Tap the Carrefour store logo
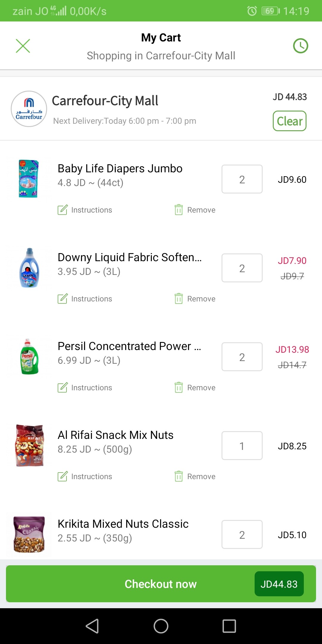Viewport: 322px width, 644px height. 29,109
